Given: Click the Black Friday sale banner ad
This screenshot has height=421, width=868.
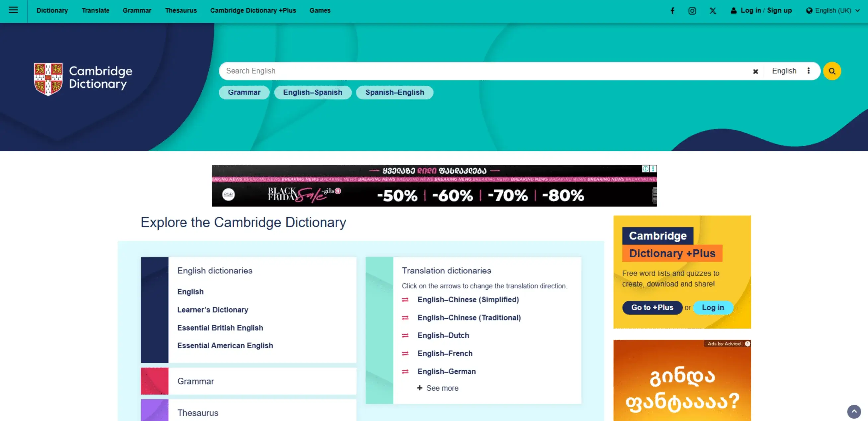Looking at the screenshot, I should click(434, 186).
